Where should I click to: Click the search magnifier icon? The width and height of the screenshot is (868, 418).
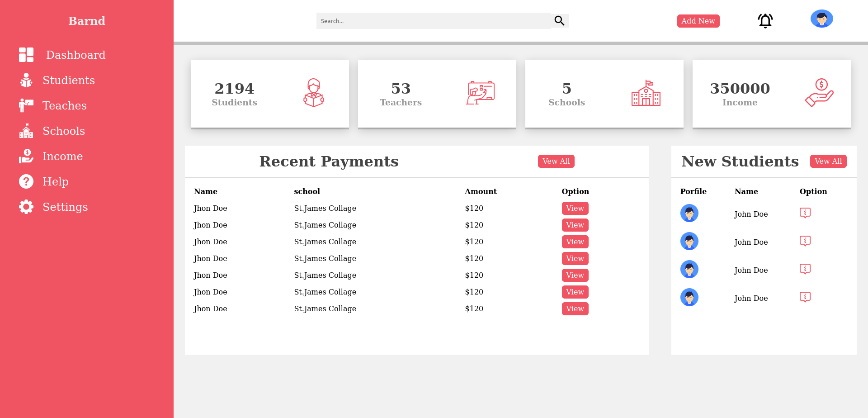pos(559,20)
